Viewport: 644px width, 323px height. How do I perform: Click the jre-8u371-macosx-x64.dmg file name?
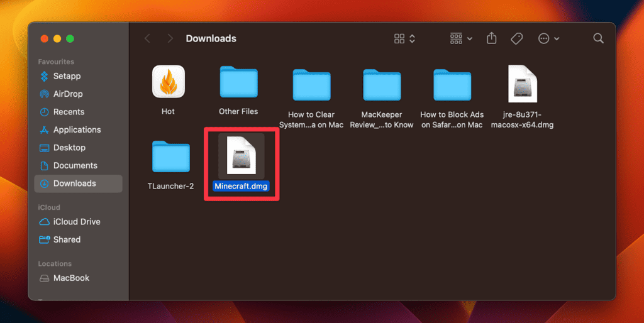click(x=522, y=119)
